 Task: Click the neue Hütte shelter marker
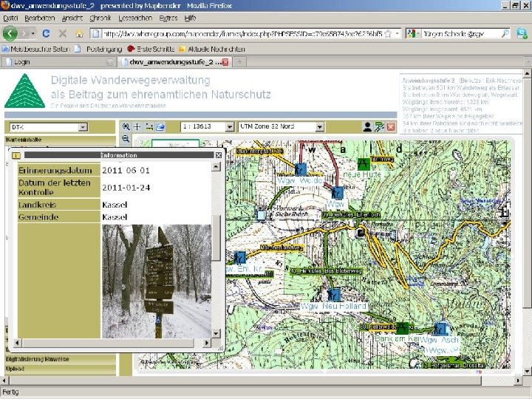[x=364, y=164]
